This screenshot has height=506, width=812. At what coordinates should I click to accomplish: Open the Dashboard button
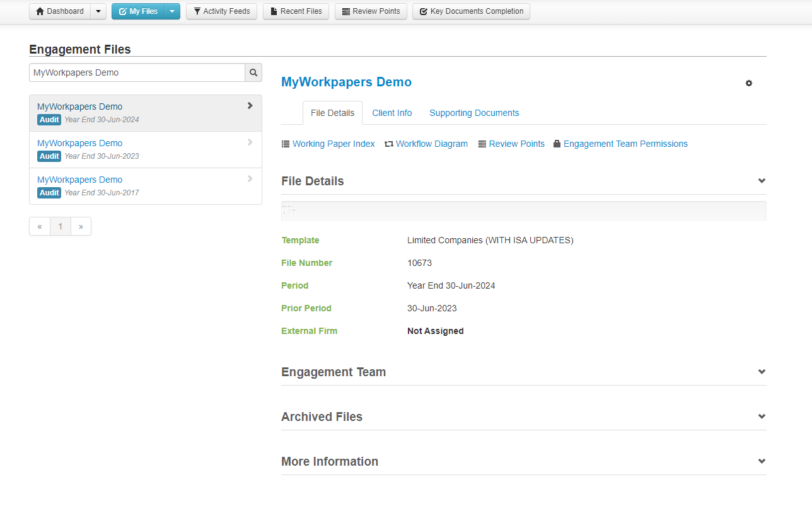tap(60, 11)
